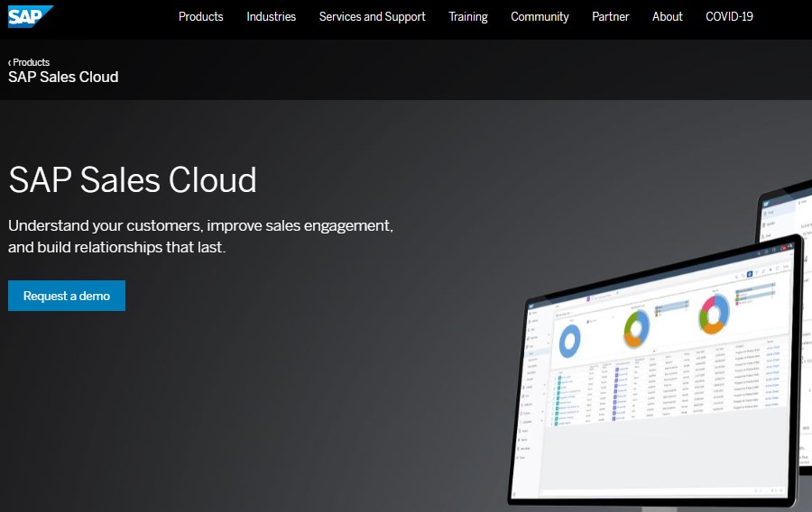Viewport: 812px width, 512px height.
Task: Click the blue donut chart on monitor
Action: (569, 341)
